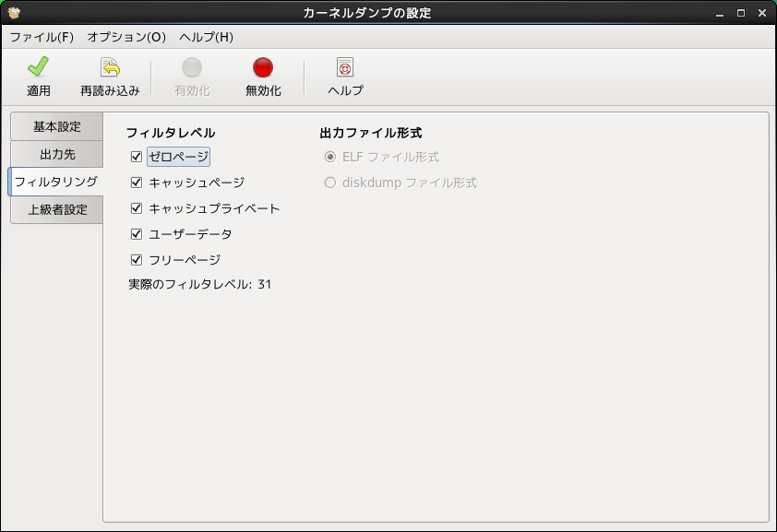The height and width of the screenshot is (532, 777).
Task: Toggle the キャッシュページ checkbox
Action: (137, 183)
